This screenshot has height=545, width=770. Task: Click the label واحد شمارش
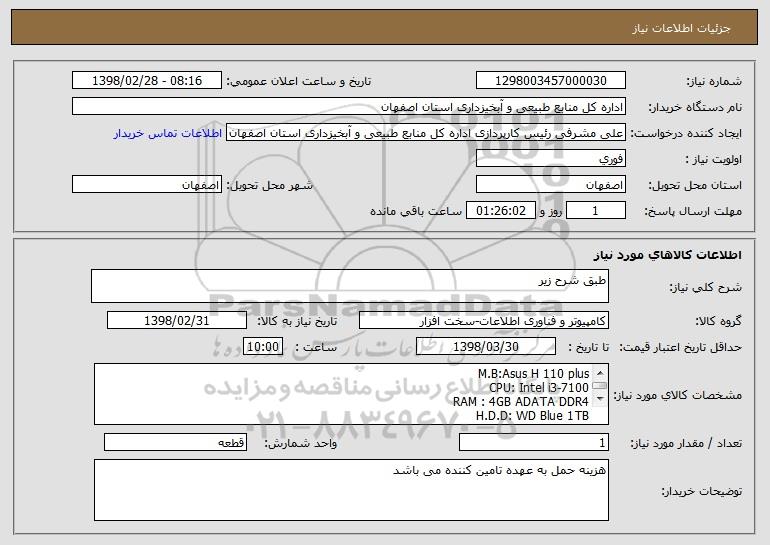[301, 443]
